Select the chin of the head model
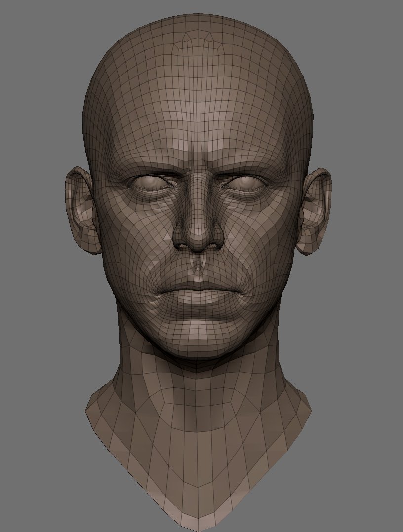The height and width of the screenshot is (532, 403). click(x=199, y=341)
